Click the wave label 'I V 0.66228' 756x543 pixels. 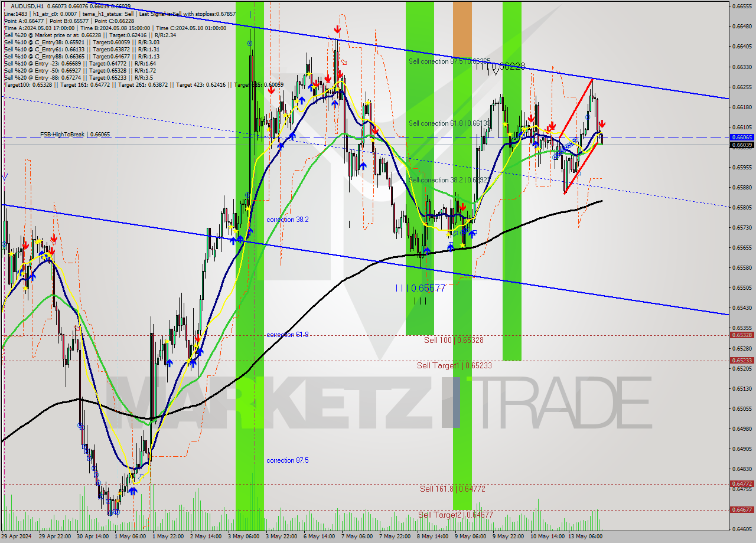click(500, 67)
